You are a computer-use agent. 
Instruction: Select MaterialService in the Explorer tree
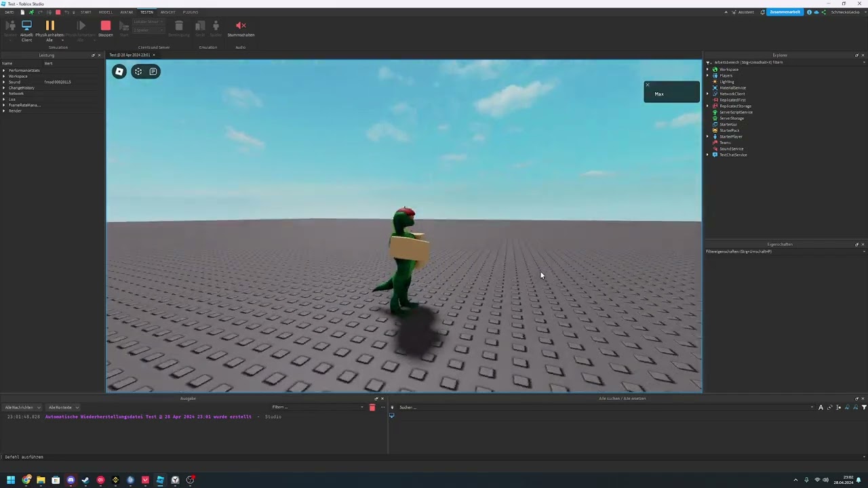[x=732, y=88]
